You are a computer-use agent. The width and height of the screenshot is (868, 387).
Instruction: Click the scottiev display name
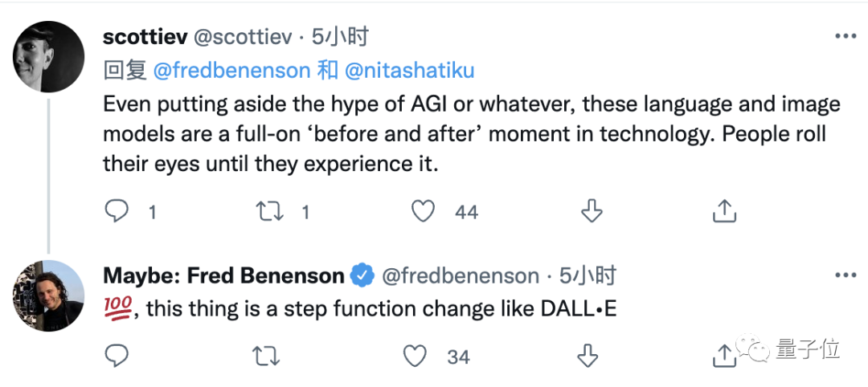coord(145,37)
